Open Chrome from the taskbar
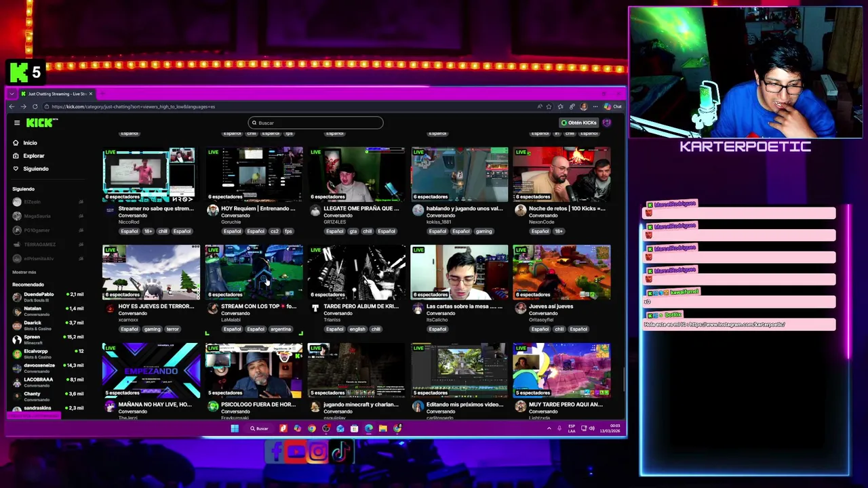The height and width of the screenshot is (488, 868). pos(311,428)
